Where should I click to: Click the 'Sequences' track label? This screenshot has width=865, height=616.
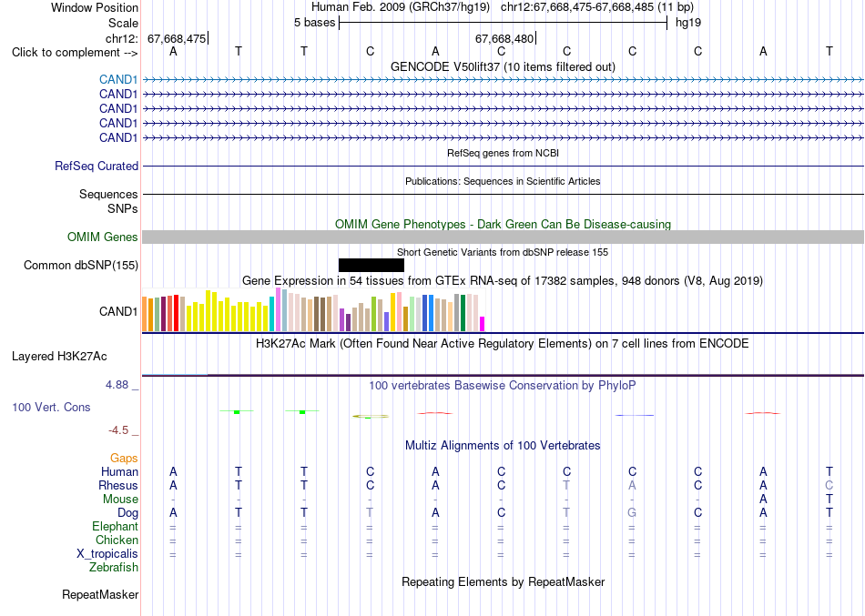108,194
